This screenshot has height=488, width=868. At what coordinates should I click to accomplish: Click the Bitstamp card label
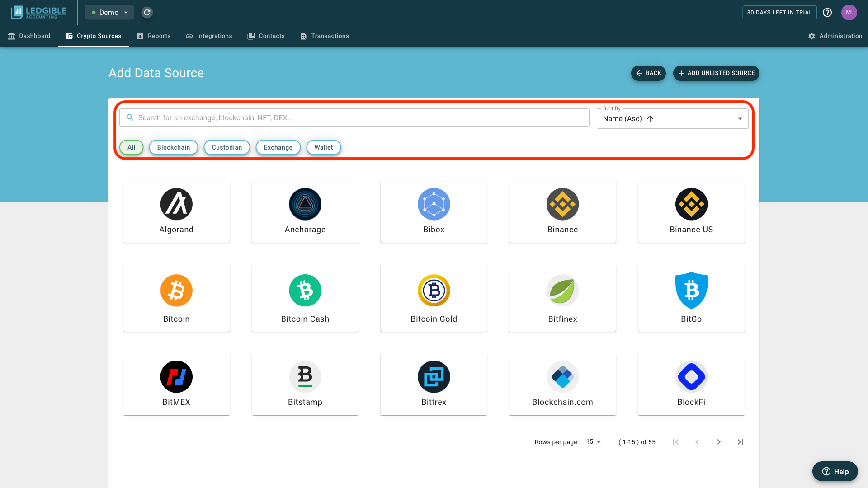pyautogui.click(x=305, y=402)
